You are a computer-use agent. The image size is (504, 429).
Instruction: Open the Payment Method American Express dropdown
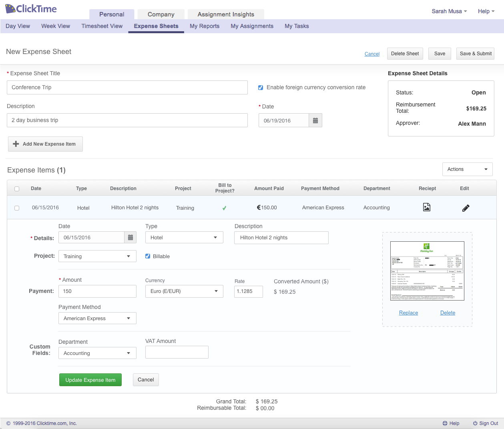tap(97, 319)
